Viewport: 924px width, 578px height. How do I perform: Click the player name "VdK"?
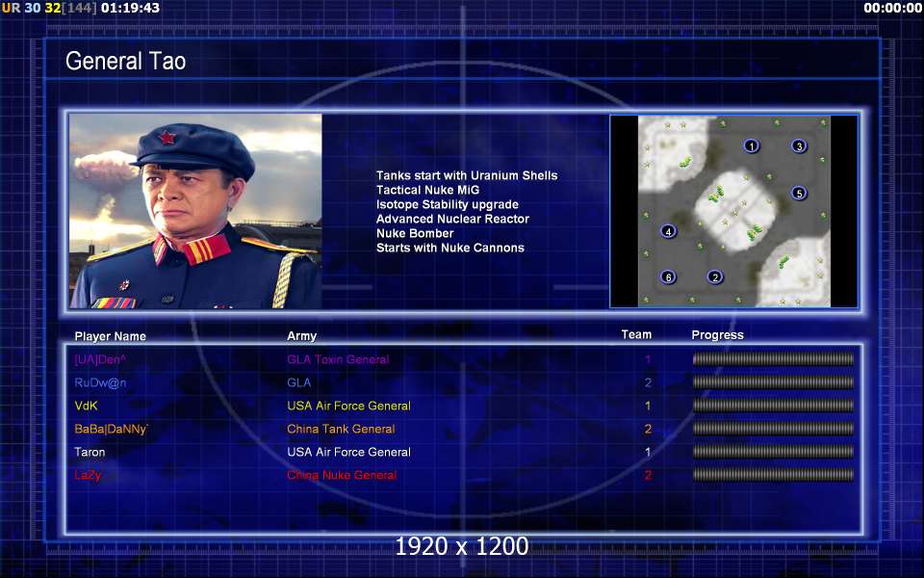pyautogui.click(x=86, y=406)
